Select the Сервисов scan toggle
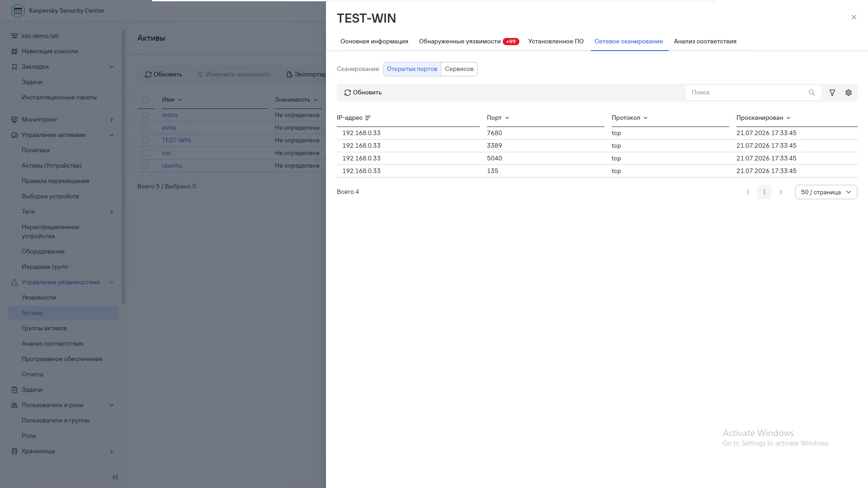 (459, 69)
